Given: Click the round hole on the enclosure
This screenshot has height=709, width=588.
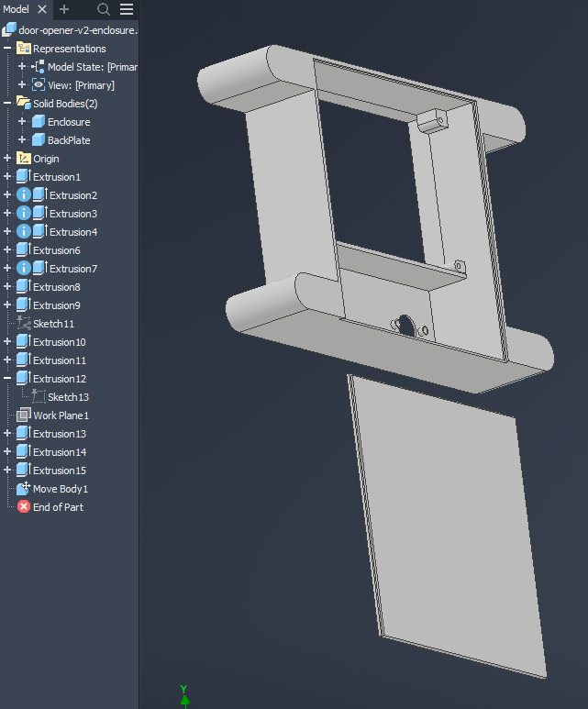Looking at the screenshot, I should point(406,327).
